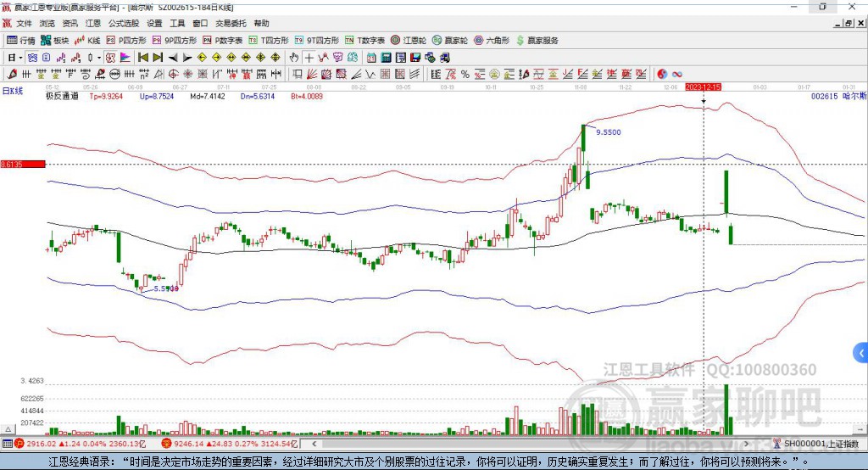
Task: Expand the blue side panel chevron
Action: pos(860,353)
